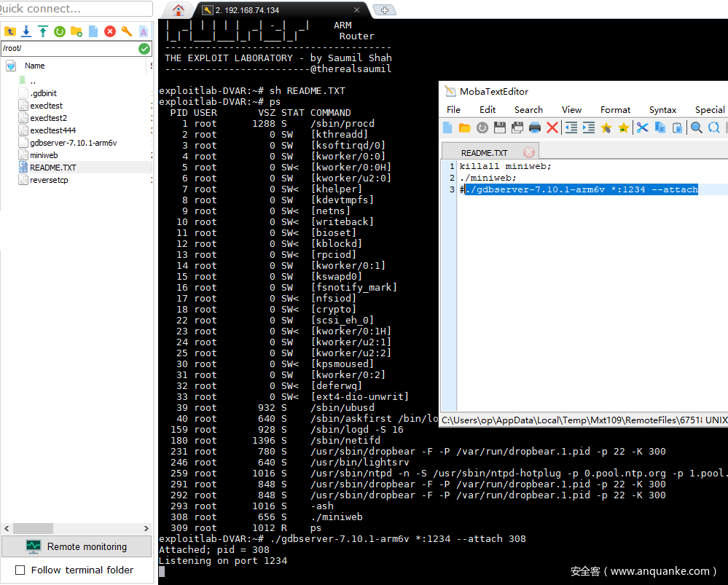
Task: Confirm the /root/ path with green check
Action: 144,48
